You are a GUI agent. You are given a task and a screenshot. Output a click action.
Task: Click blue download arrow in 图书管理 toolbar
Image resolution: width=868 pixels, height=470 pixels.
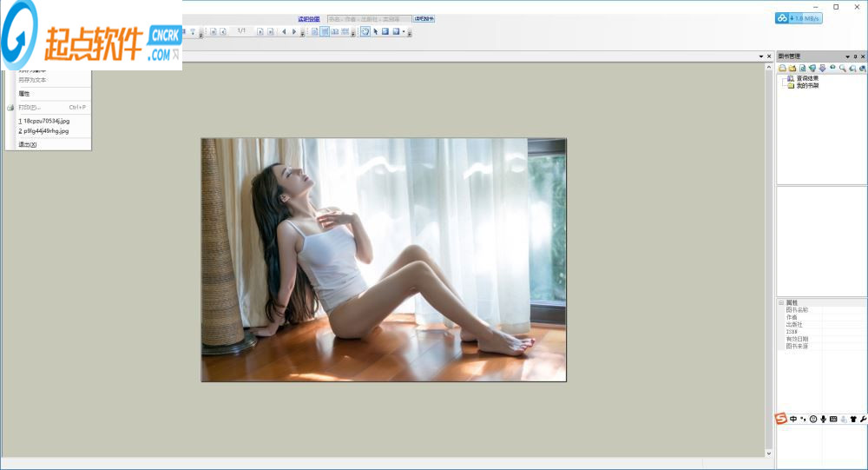(x=823, y=68)
